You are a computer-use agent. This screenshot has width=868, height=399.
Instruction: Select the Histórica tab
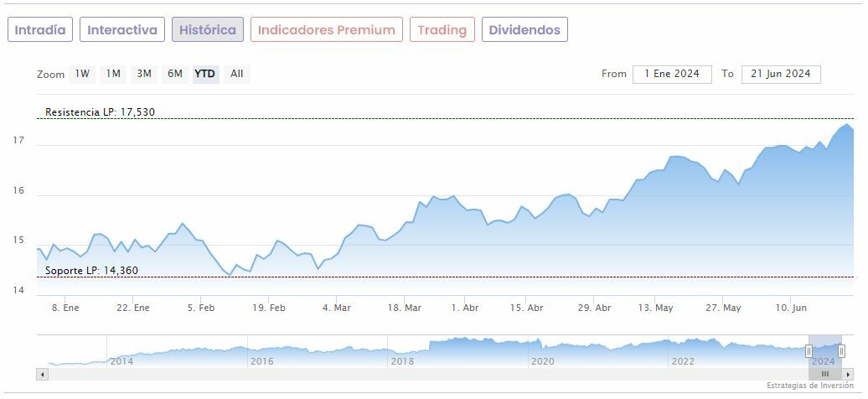tap(208, 30)
